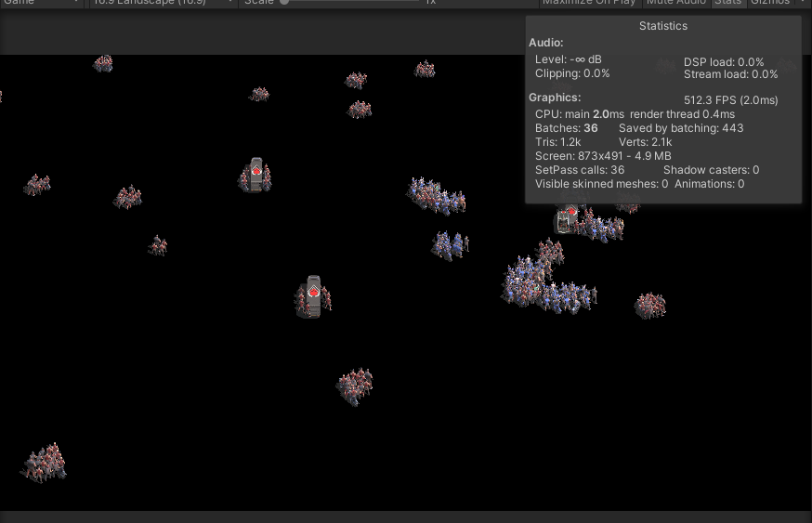Click the Statistics panel title
Screen dimensions: 812x523
[x=662, y=26]
